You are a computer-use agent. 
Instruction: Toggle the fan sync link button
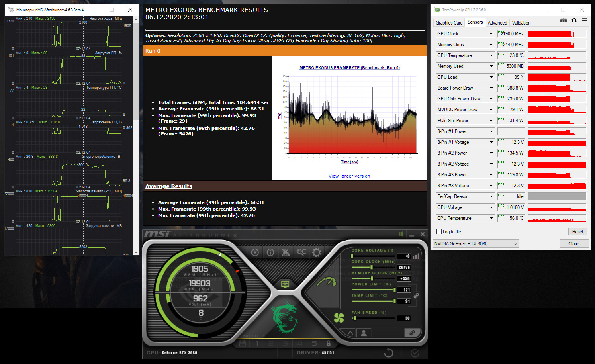[412, 333]
